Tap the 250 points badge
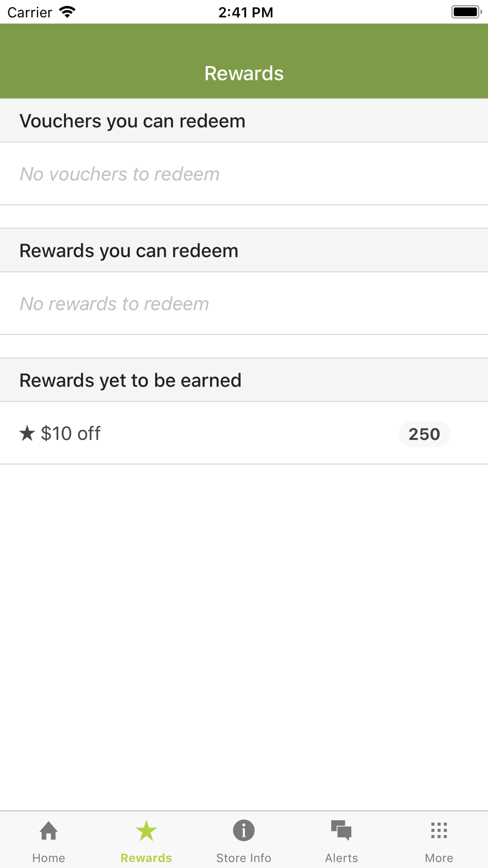The height and width of the screenshot is (868, 488). click(425, 434)
